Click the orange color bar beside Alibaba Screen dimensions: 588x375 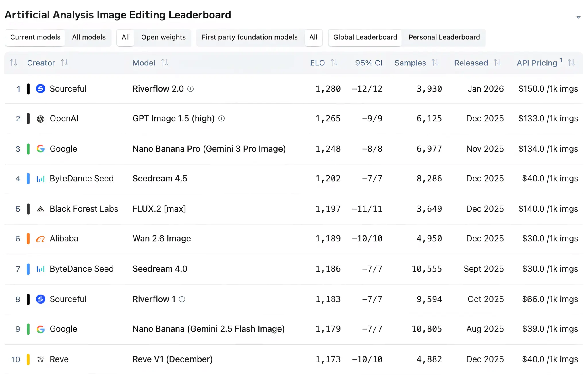pos(28,239)
